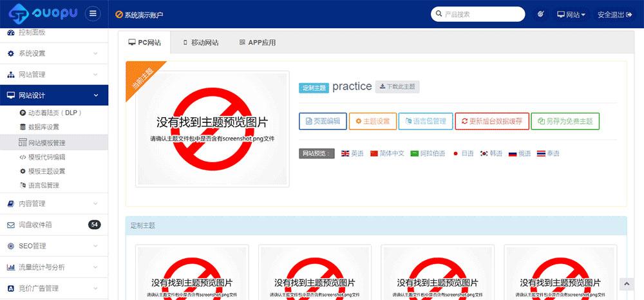This screenshot has height=300, width=644.
Task: Click the Korean flag for 韩语
Action: (x=484, y=153)
